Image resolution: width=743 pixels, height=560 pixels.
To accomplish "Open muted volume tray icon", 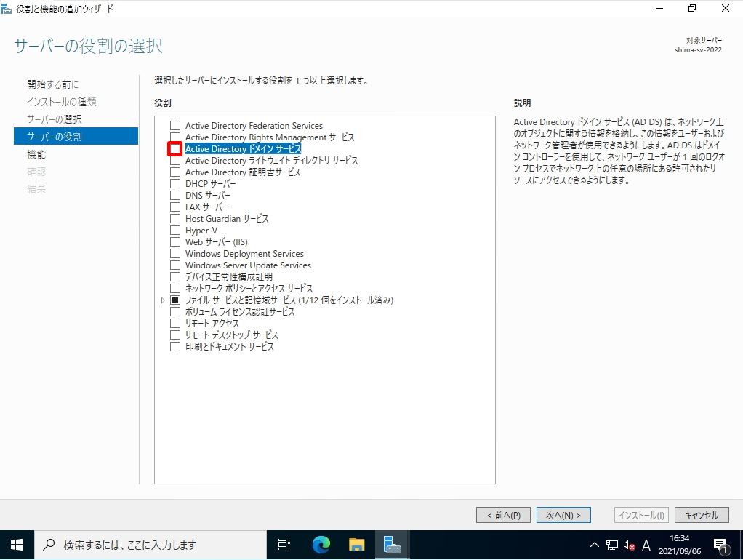I will coord(630,545).
